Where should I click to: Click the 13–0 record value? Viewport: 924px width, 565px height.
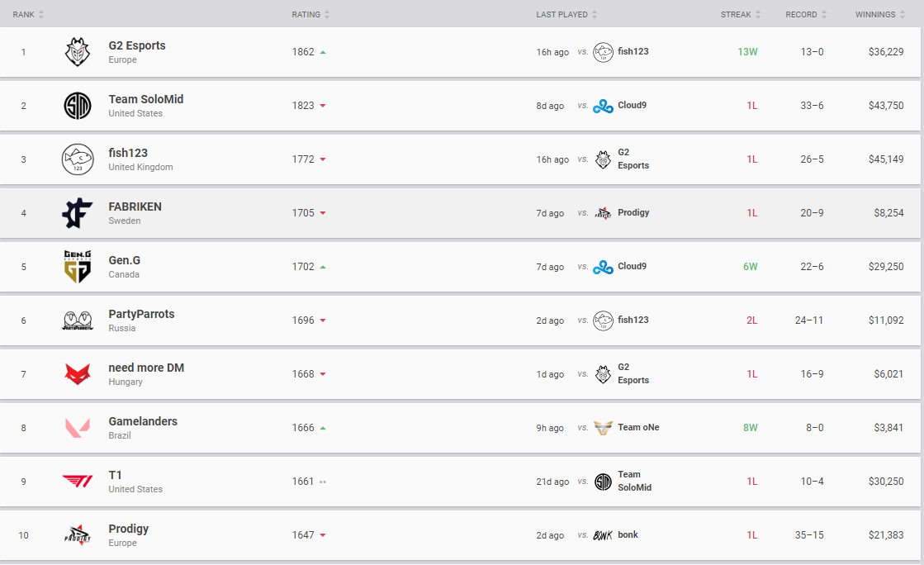coord(812,52)
